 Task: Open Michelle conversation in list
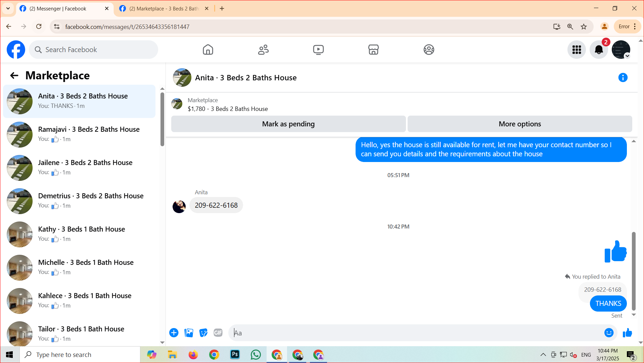[x=79, y=268]
